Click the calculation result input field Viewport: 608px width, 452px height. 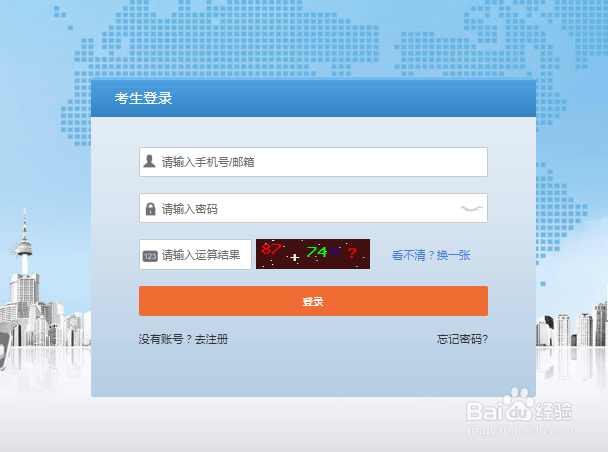tap(195, 255)
